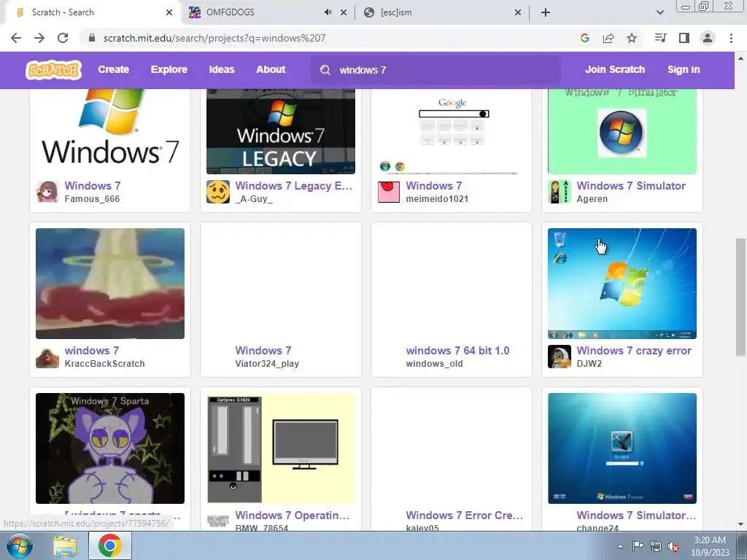Click Sign in
747x560 pixels.
(684, 69)
